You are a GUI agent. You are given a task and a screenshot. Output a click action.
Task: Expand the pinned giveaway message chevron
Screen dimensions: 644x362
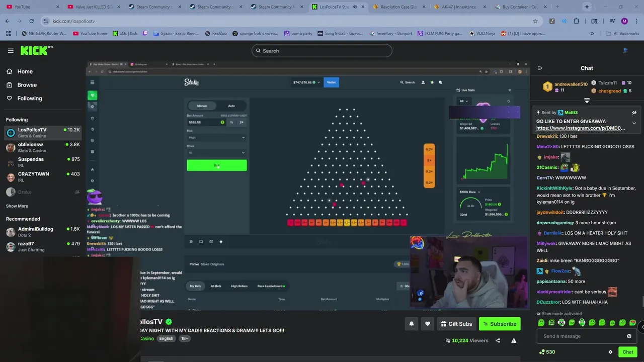[634, 123]
